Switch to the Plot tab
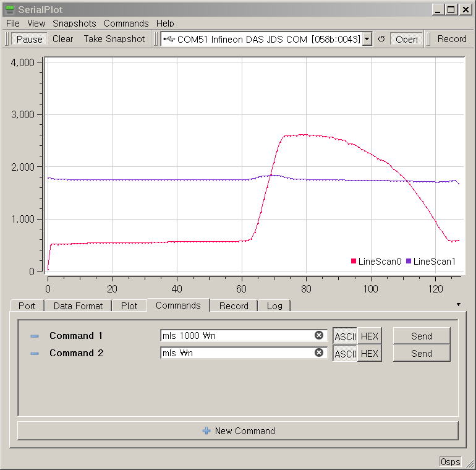476x470 pixels. click(x=129, y=305)
